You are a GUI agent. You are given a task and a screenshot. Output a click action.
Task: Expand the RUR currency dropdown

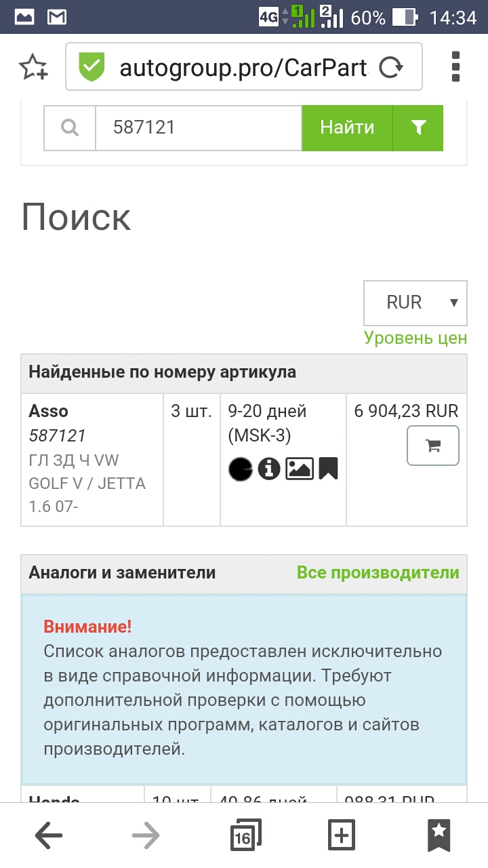(x=415, y=302)
